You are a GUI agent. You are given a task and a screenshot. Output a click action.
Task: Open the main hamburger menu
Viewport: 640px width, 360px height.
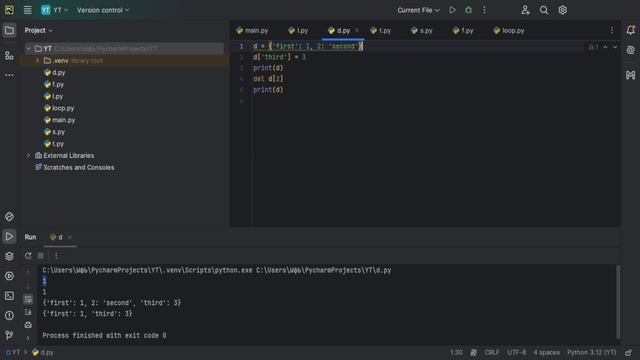27,10
